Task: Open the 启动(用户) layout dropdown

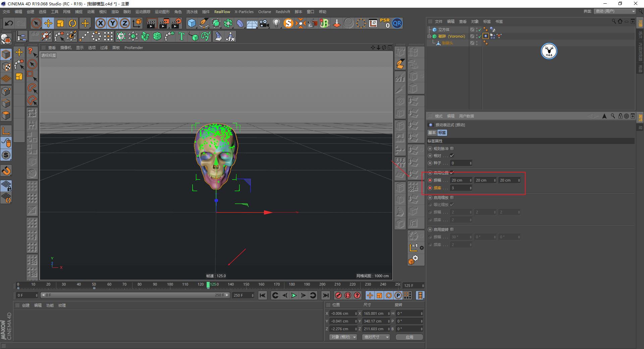Action: point(615,11)
